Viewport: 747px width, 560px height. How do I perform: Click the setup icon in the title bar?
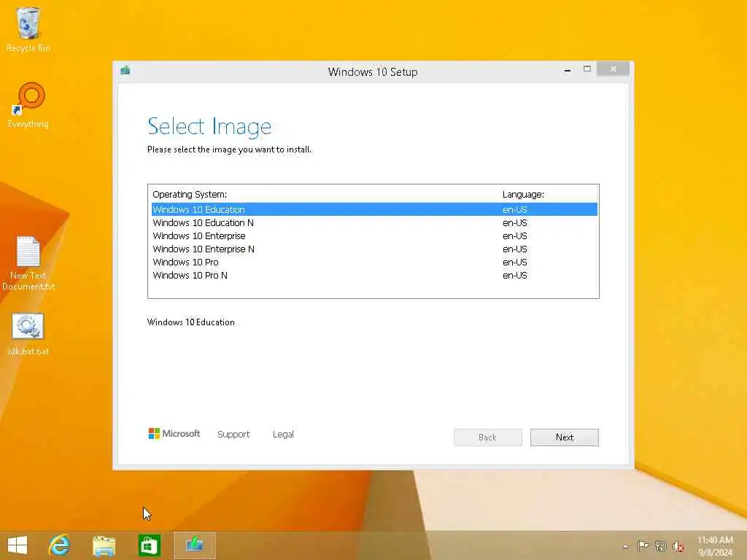click(125, 71)
